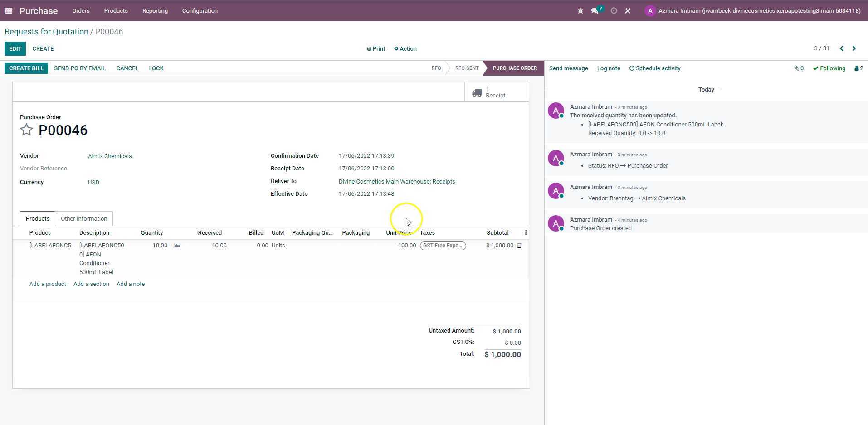Go to the next record arrow
The image size is (868, 425).
tap(854, 48)
